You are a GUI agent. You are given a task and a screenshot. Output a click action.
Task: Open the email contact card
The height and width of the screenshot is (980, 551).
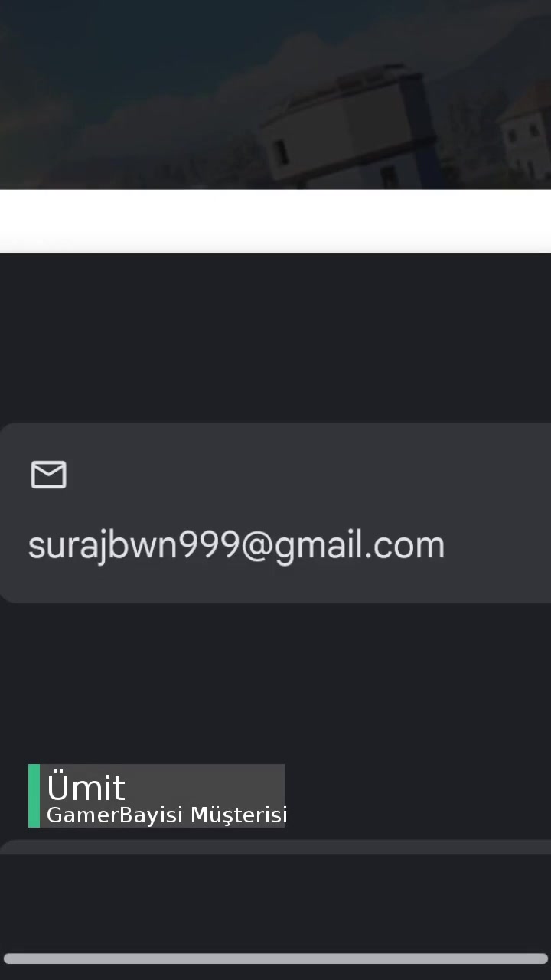click(x=275, y=513)
